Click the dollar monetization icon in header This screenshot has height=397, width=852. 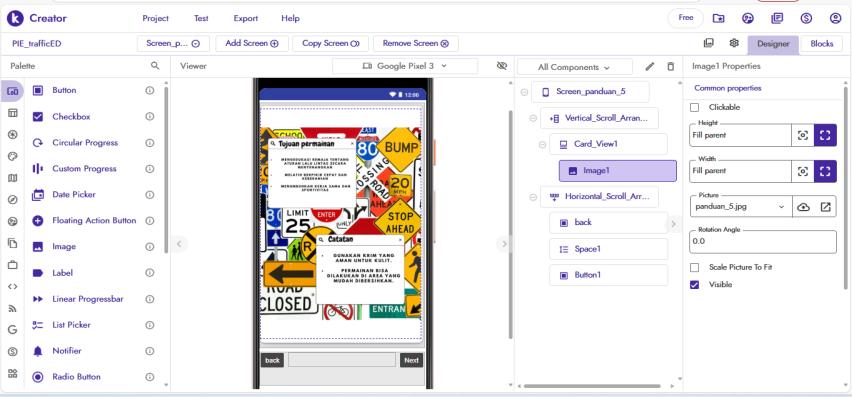tap(806, 18)
